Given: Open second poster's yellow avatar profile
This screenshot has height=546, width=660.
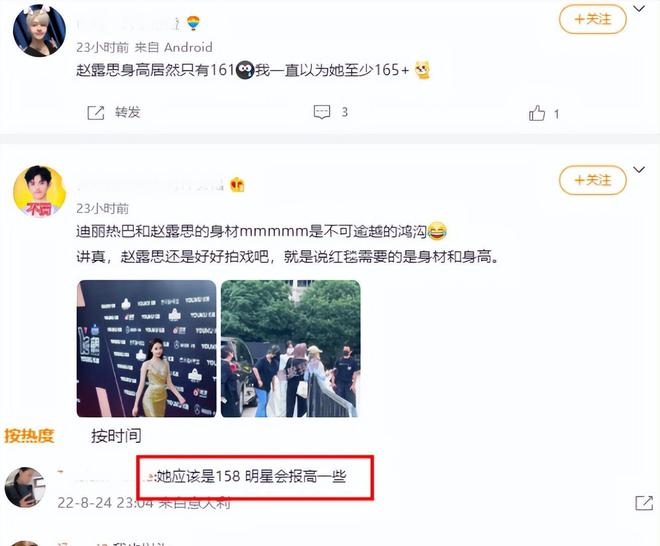Looking at the screenshot, I should (40, 192).
